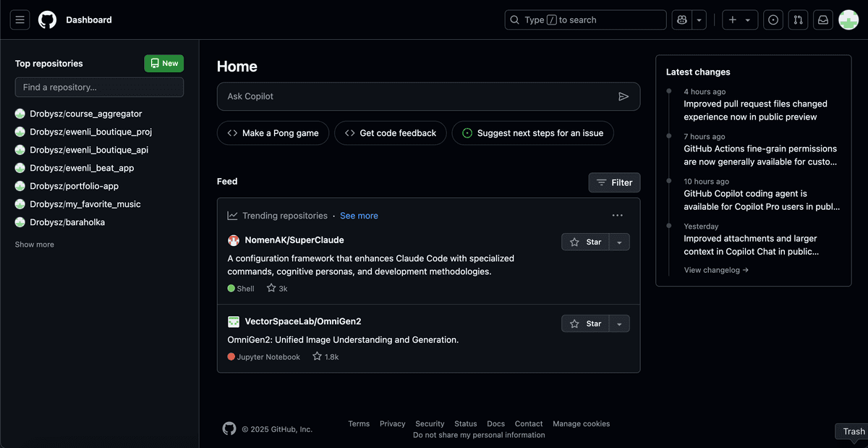Click the my_favorite_music repository avatar icon
The height and width of the screenshot is (448, 868).
click(x=20, y=204)
